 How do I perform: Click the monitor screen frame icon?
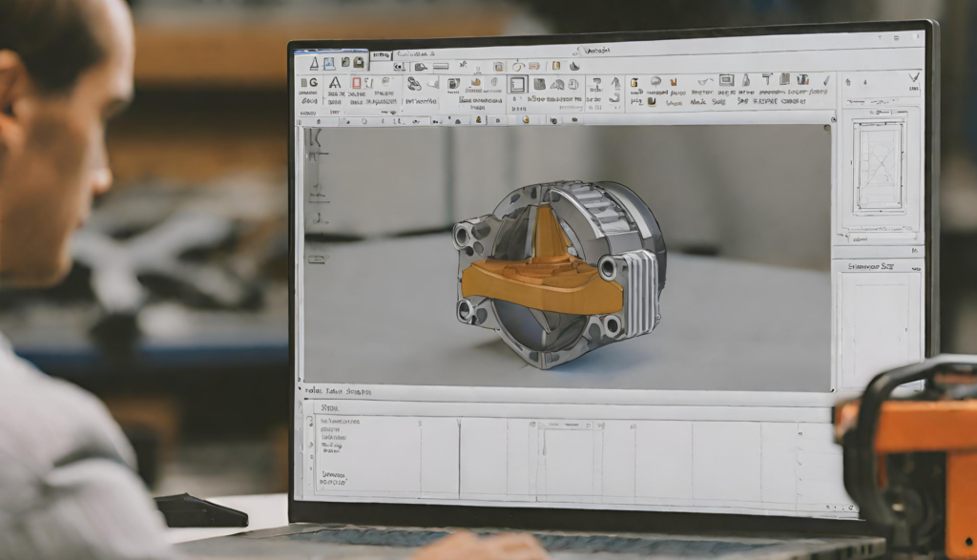point(726,80)
